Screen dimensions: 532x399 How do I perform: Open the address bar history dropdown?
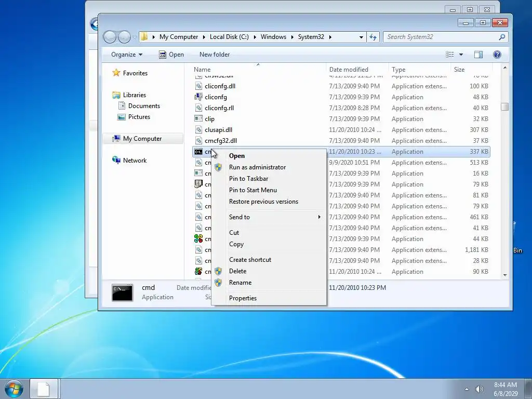click(x=361, y=37)
